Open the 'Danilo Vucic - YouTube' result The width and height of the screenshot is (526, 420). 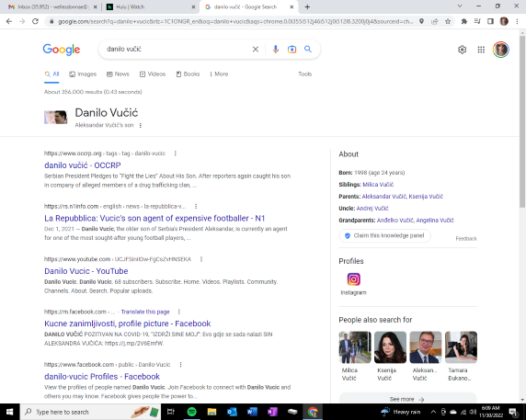[x=86, y=271]
